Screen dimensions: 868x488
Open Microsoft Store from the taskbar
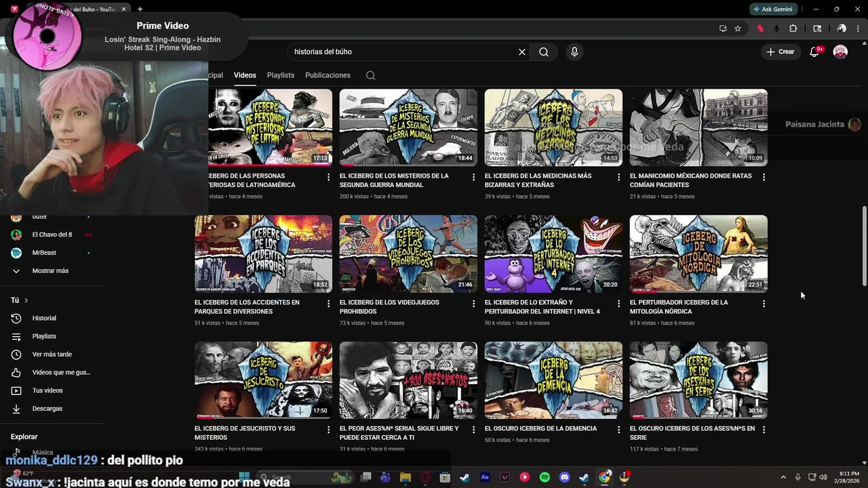pos(445,477)
